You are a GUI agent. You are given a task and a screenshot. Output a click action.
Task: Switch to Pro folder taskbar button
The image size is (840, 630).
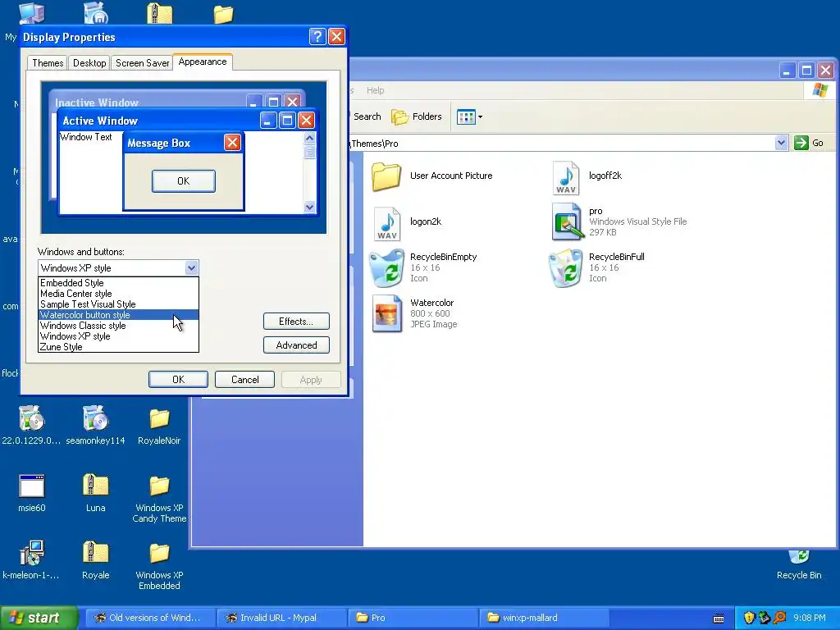coord(413,618)
